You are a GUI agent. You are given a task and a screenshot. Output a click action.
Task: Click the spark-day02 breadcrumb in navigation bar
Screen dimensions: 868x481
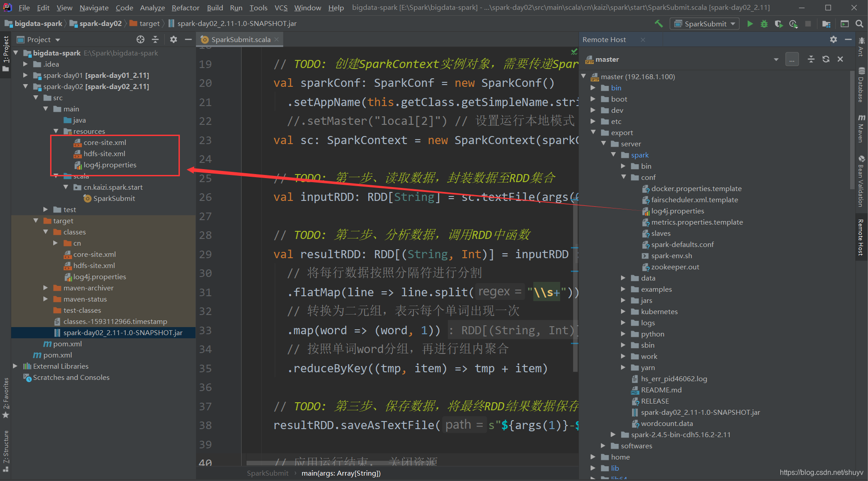[x=96, y=24]
